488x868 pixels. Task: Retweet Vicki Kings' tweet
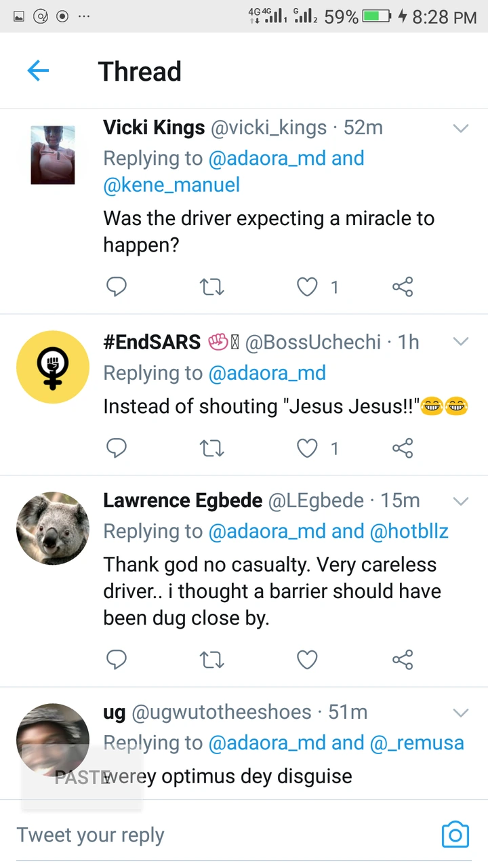point(213,288)
